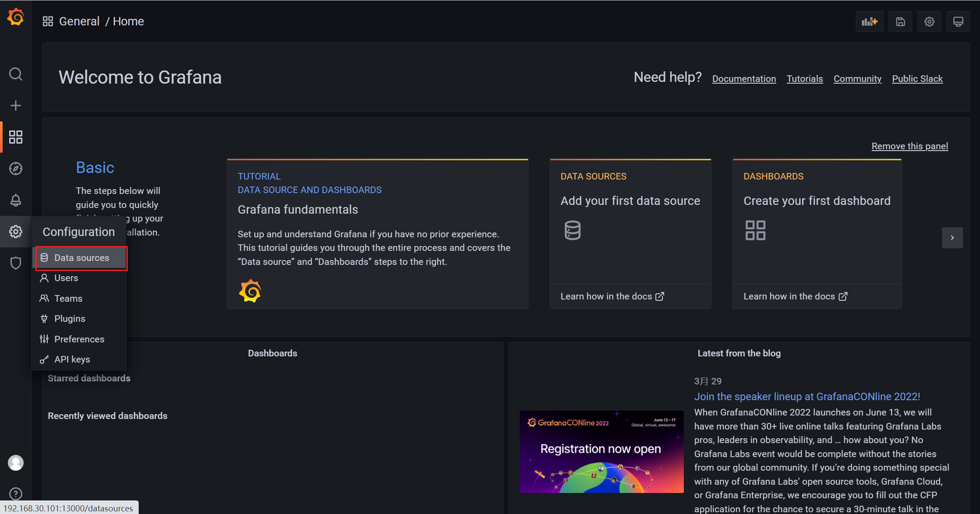Open Learn how in docs for dashboards
The width and height of the screenshot is (980, 514).
tap(795, 296)
